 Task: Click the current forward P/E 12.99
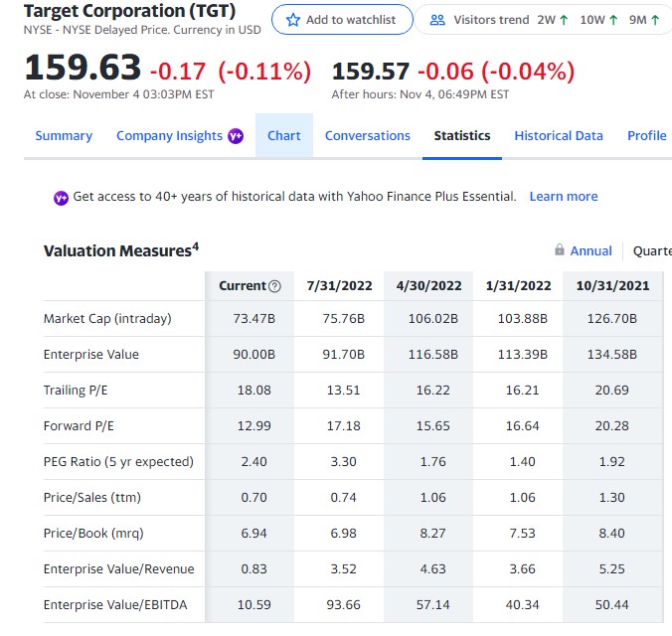click(254, 426)
